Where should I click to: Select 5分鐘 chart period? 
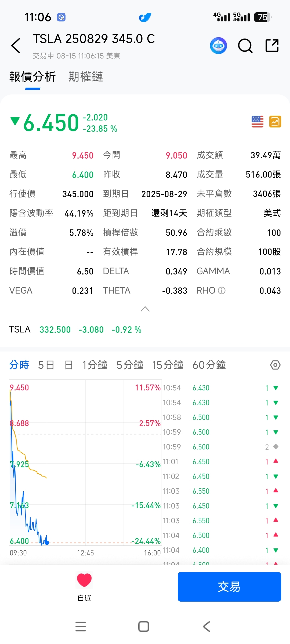[130, 365]
